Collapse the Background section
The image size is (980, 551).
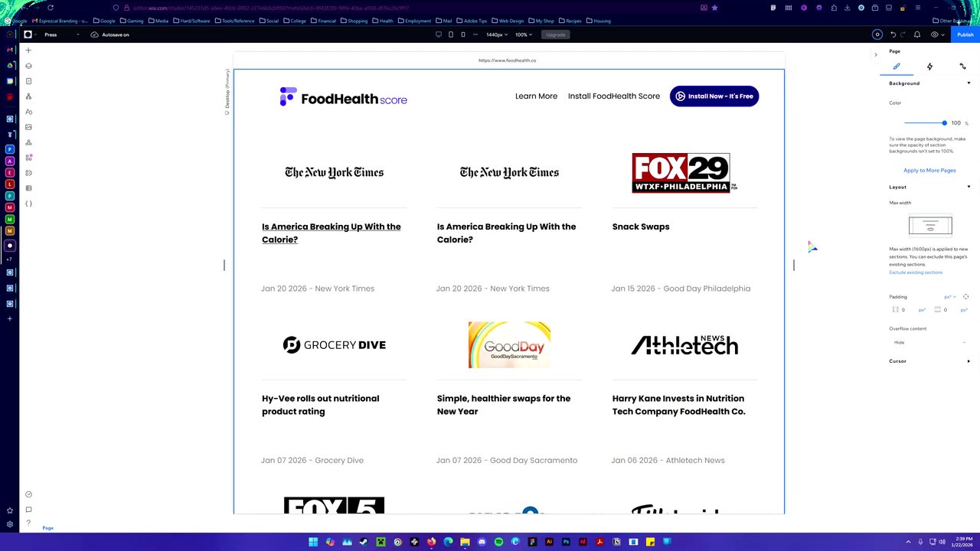tap(969, 83)
